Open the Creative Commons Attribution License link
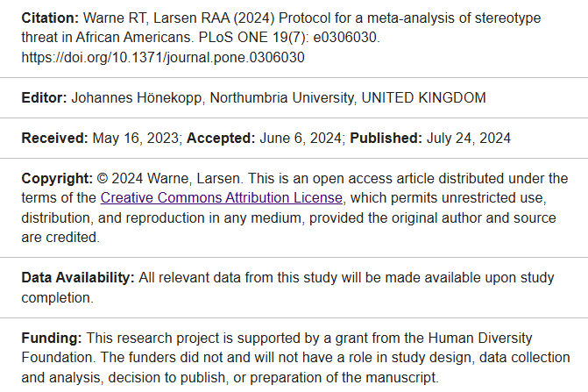The height and width of the screenshot is (392, 588). click(222, 198)
